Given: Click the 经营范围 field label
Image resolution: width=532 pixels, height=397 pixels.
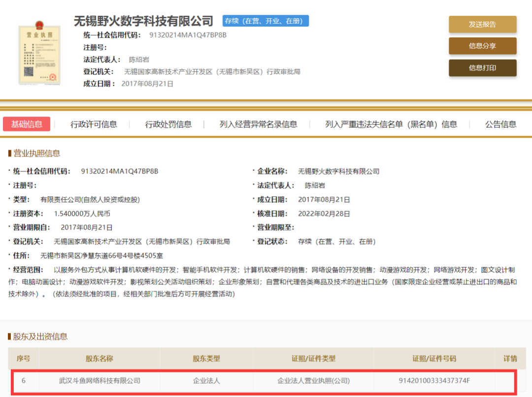Looking at the screenshot, I should click(28, 270).
